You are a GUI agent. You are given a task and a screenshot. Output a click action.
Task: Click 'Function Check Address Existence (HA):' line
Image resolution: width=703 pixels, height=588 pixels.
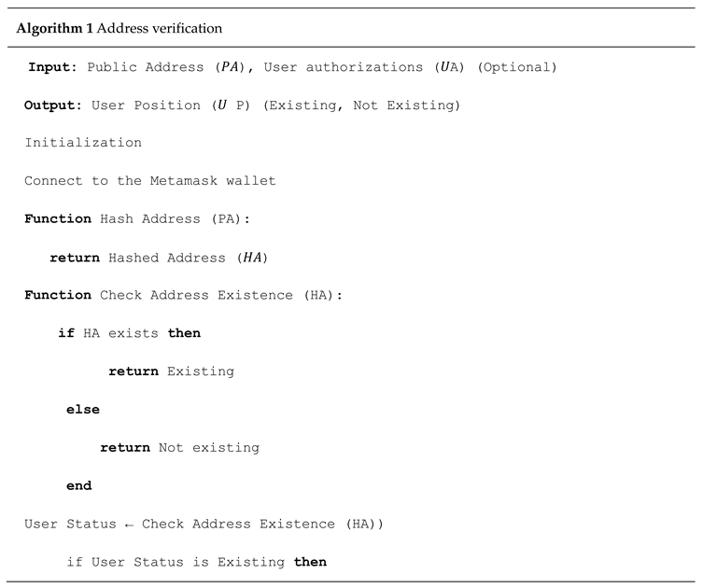coord(184,295)
